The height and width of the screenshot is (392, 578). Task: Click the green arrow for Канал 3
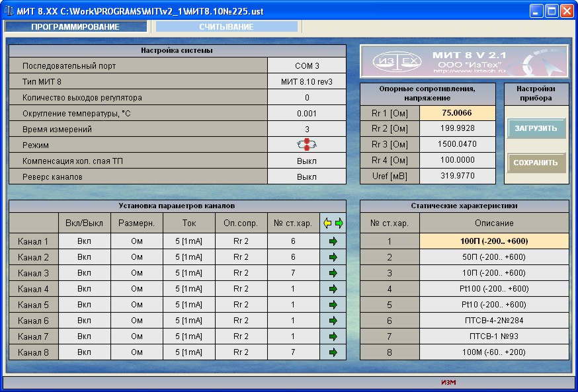click(333, 273)
